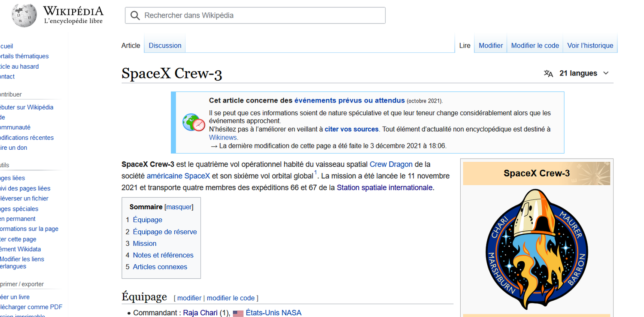Click footnote reference 1
644x317 pixels.
(x=316, y=173)
